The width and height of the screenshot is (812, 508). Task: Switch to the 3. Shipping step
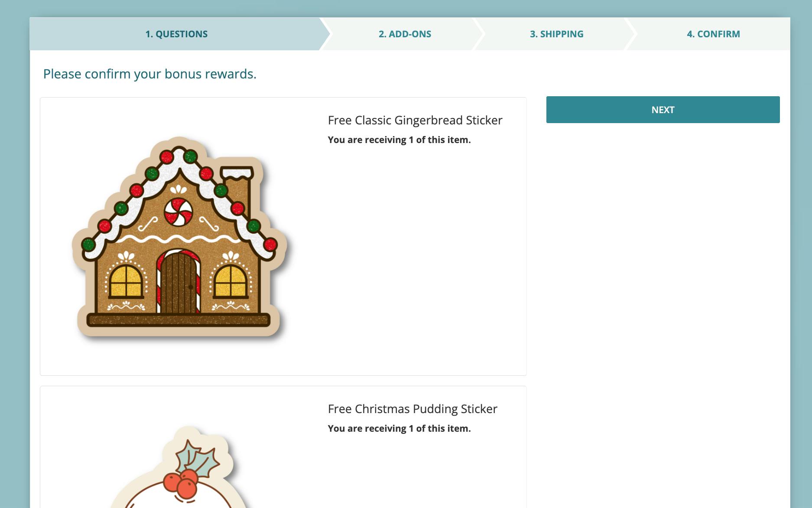(556, 34)
